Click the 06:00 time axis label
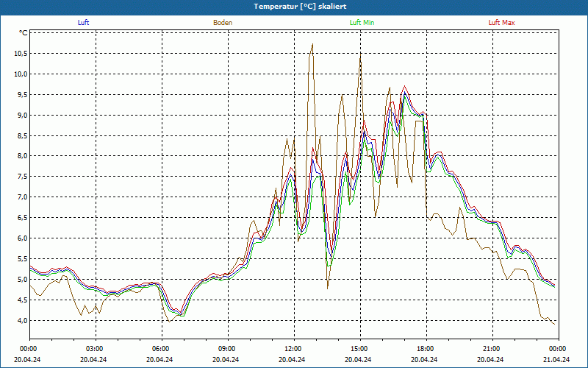 162,349
